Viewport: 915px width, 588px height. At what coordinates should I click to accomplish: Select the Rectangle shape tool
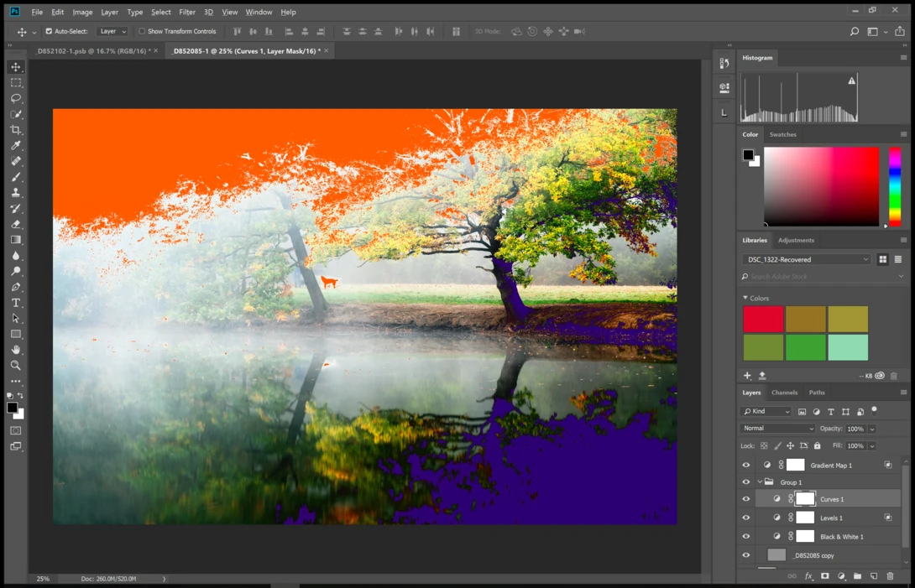[16, 334]
